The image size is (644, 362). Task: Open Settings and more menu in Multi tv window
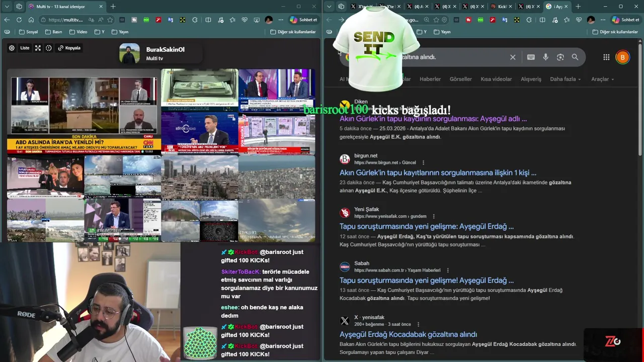pos(280,20)
